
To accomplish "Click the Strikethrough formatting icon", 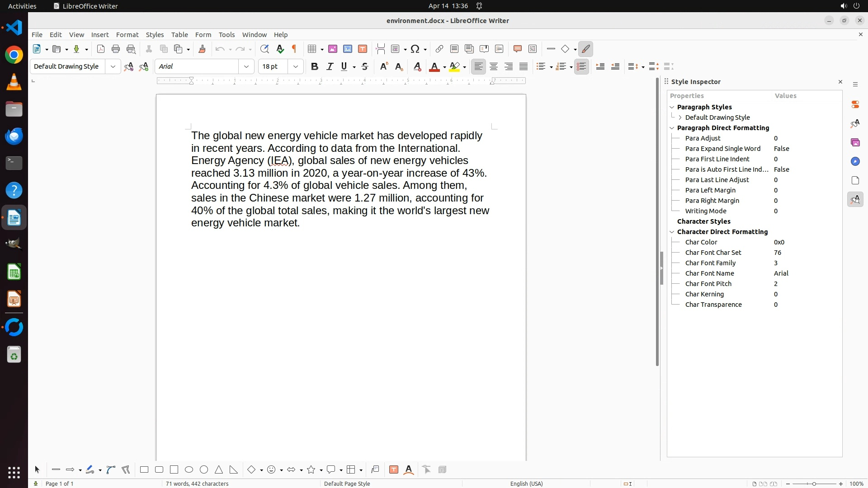I will [x=365, y=67].
